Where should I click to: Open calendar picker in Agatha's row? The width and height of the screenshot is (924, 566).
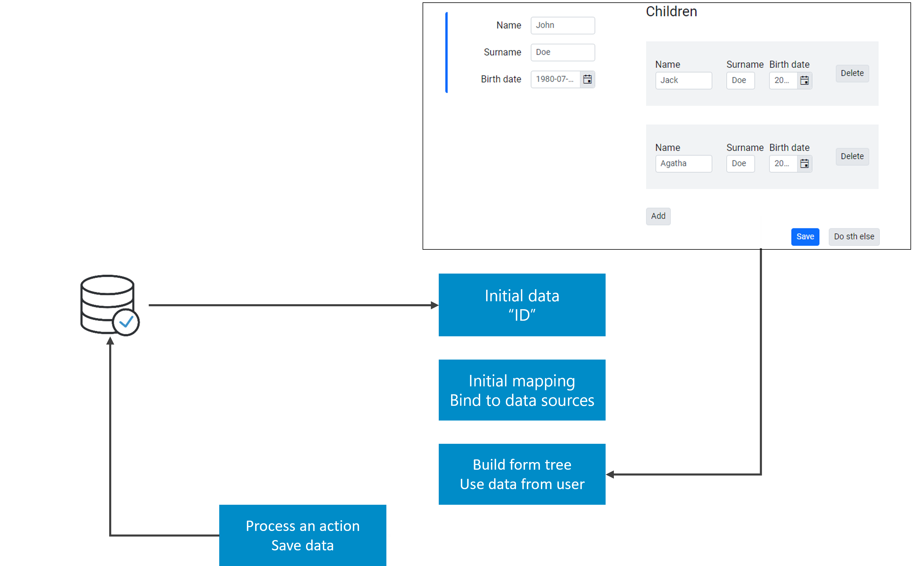point(804,164)
